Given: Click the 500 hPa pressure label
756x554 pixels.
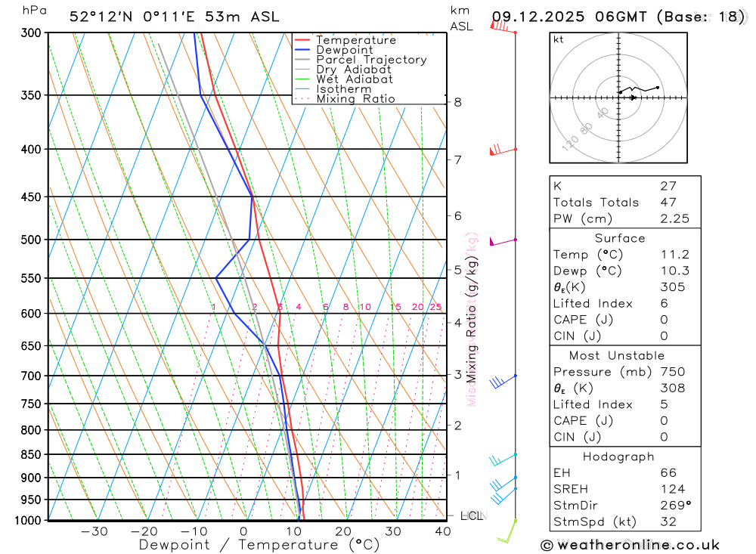Looking at the screenshot, I should pos(31,240).
